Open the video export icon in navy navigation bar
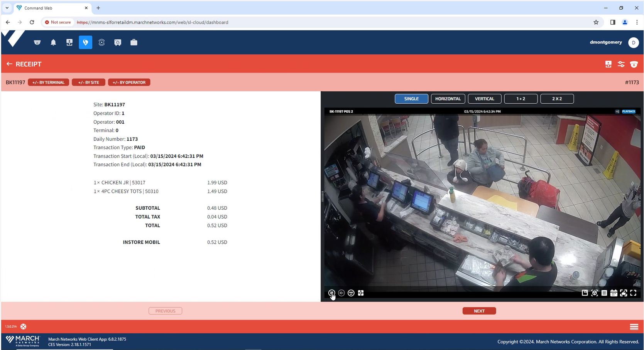This screenshot has width=644, height=350. click(69, 42)
